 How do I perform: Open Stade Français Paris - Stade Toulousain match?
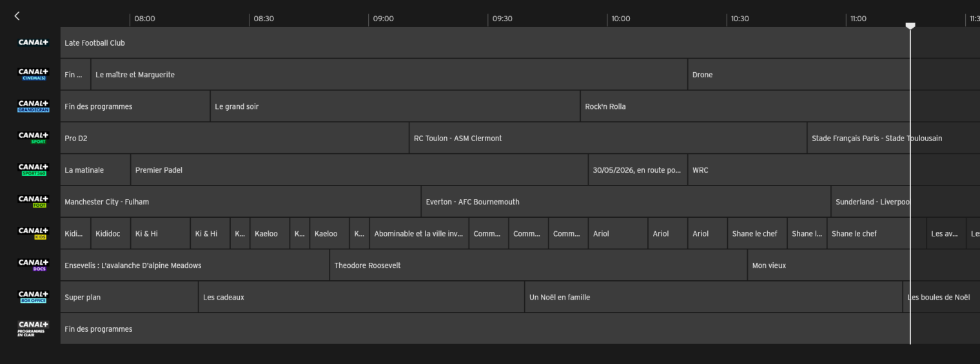[x=894, y=138]
